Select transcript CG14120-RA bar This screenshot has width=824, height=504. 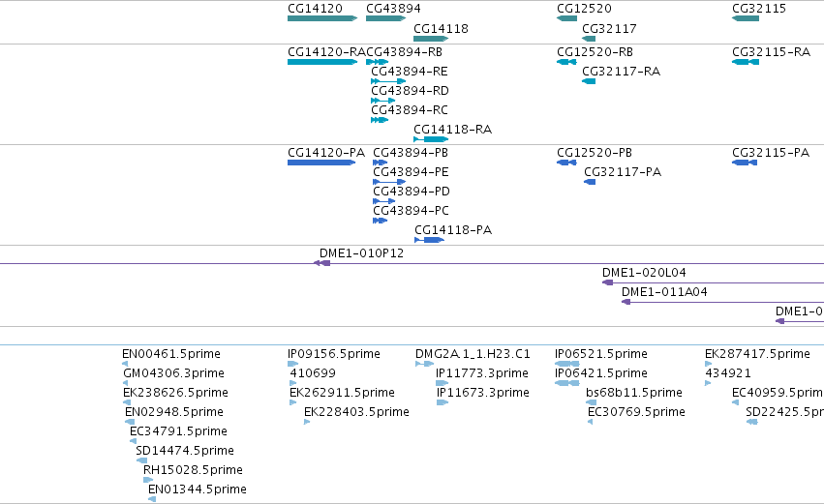(322, 62)
